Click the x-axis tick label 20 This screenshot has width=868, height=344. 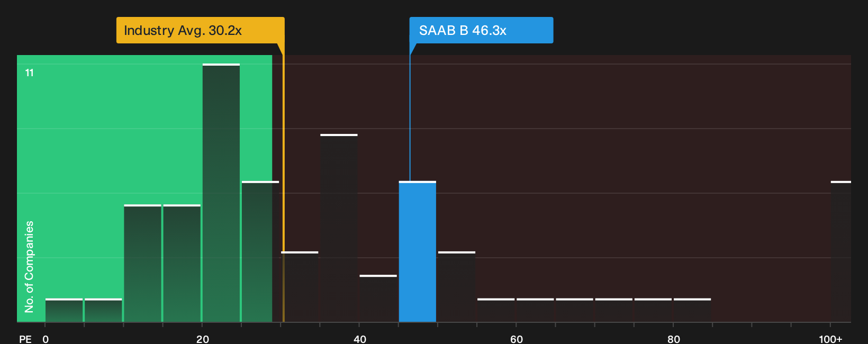203,339
